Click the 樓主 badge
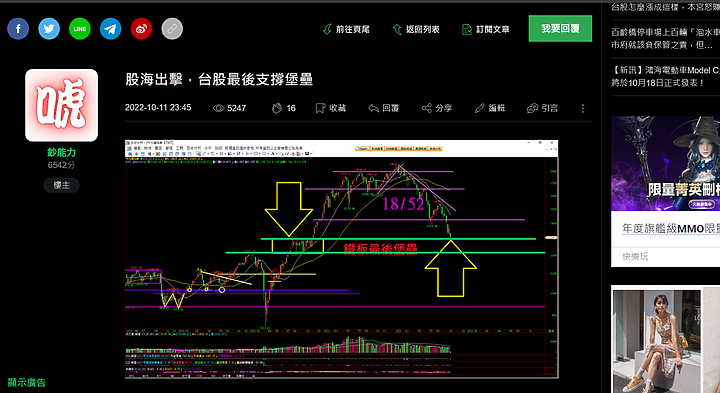The width and height of the screenshot is (720, 393). 62,185
